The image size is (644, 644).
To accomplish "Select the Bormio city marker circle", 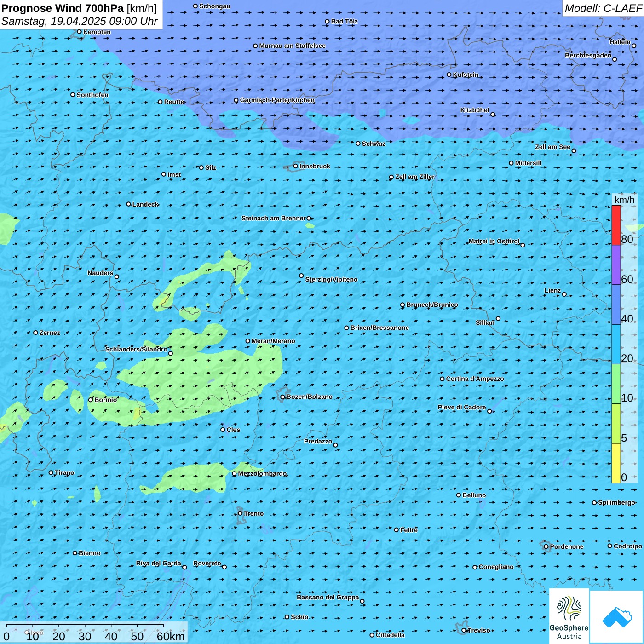I will pyautogui.click(x=91, y=400).
